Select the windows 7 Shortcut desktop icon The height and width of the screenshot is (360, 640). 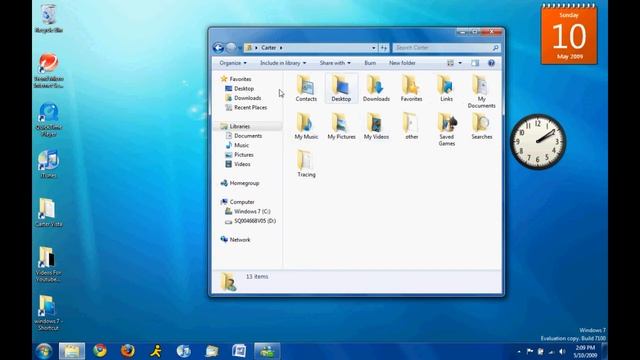pos(48,312)
